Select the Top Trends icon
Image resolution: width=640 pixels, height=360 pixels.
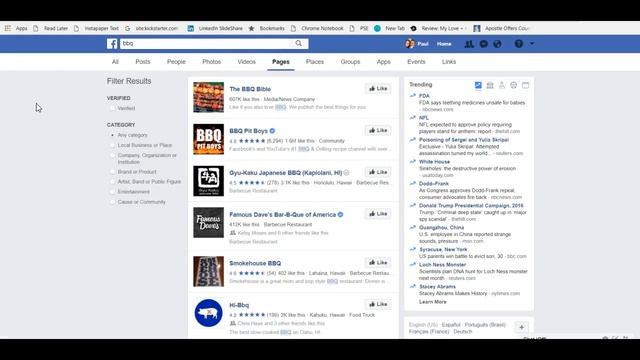point(478,85)
